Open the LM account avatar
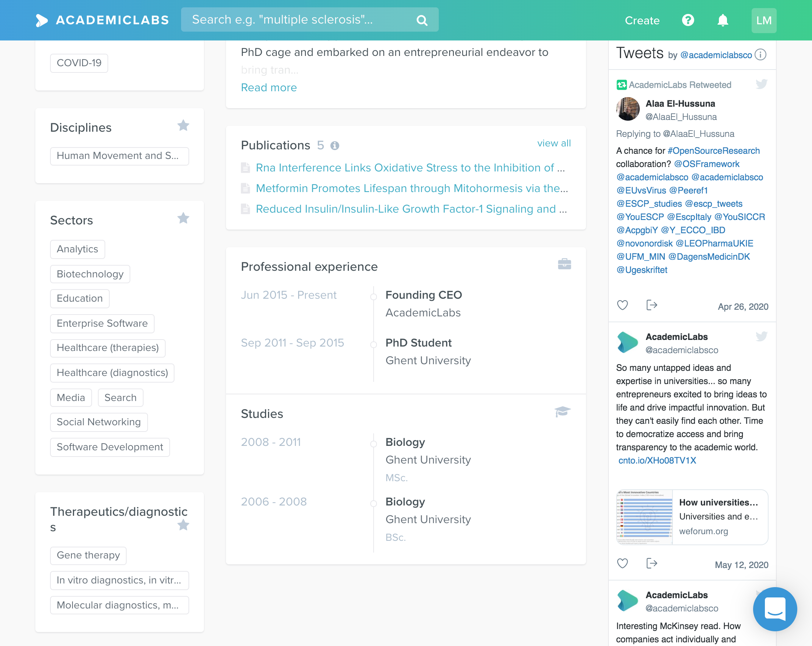The image size is (812, 646). [x=764, y=20]
